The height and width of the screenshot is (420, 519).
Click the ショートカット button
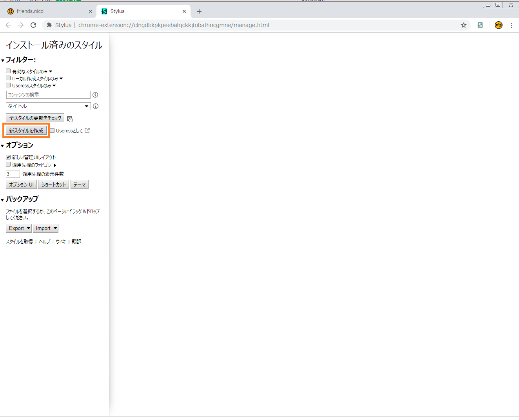click(x=54, y=185)
